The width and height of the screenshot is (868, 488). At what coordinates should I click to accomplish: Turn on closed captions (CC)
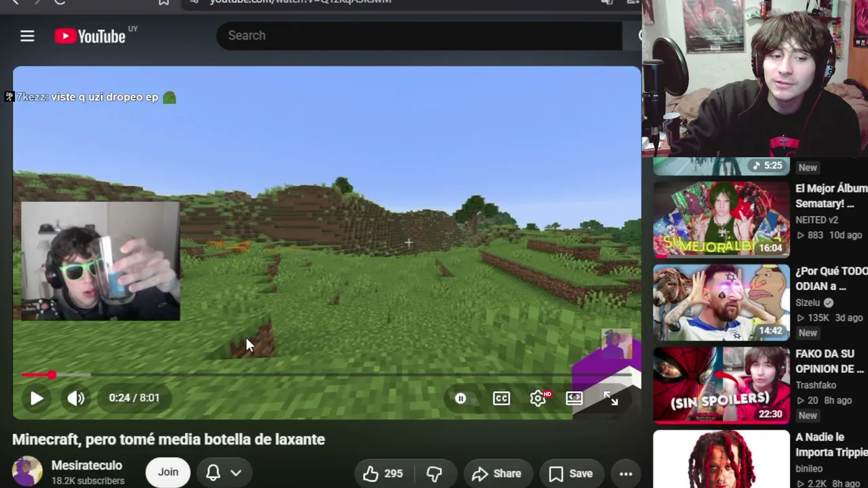[x=501, y=398]
